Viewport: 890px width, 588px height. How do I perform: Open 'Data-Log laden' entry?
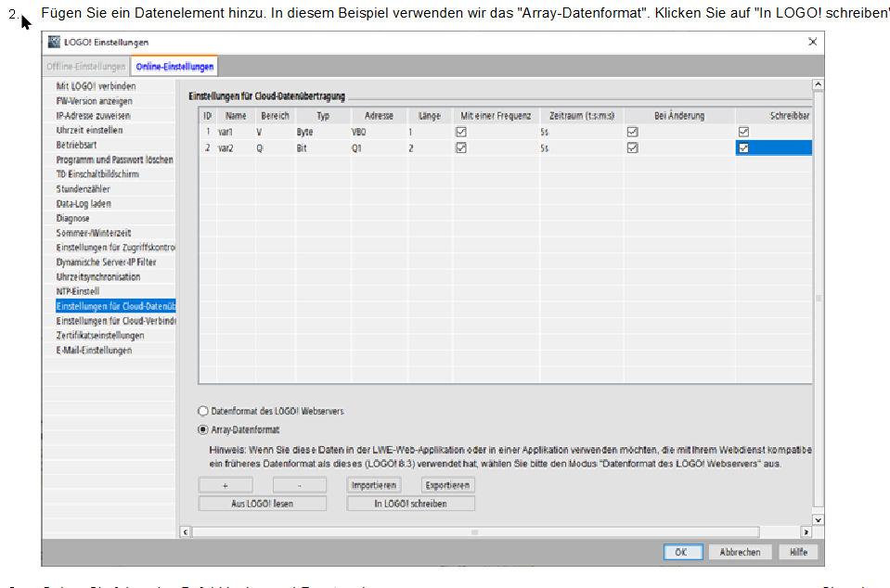[84, 203]
